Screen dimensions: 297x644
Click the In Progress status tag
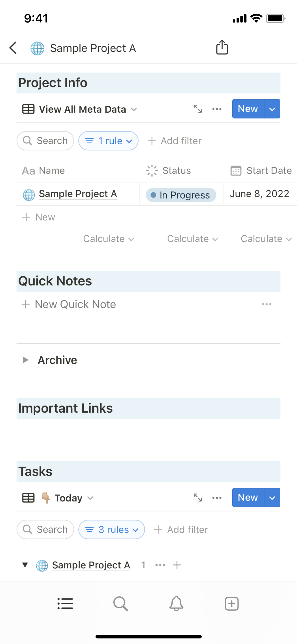click(181, 195)
